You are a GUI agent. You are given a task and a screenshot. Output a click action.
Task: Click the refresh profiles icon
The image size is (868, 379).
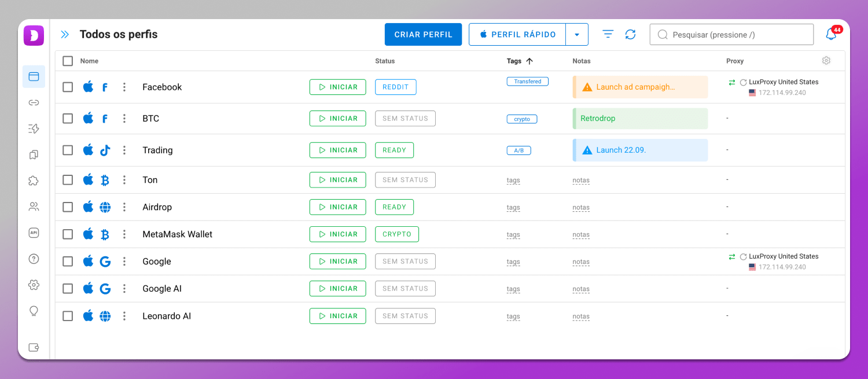[x=630, y=35]
